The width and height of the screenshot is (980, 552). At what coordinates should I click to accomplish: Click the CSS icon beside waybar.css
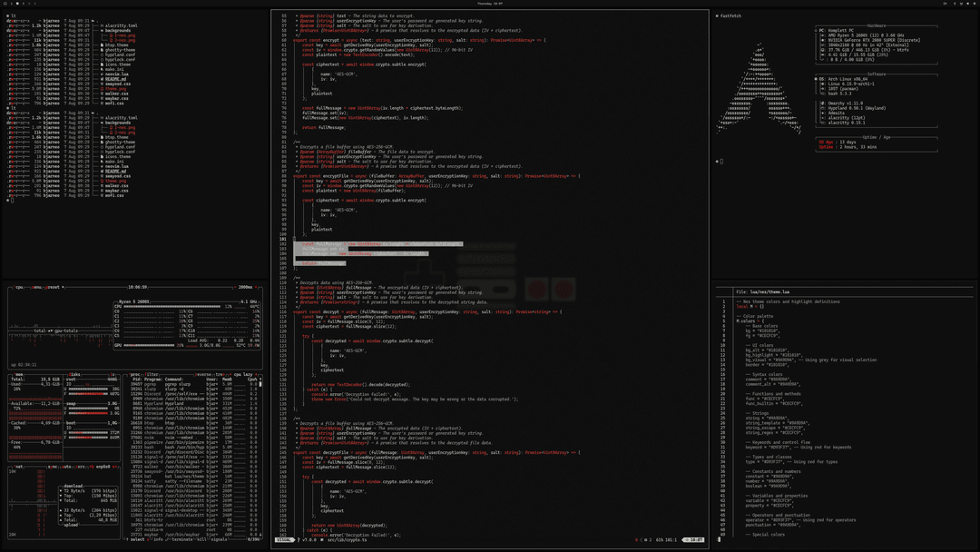click(x=101, y=97)
